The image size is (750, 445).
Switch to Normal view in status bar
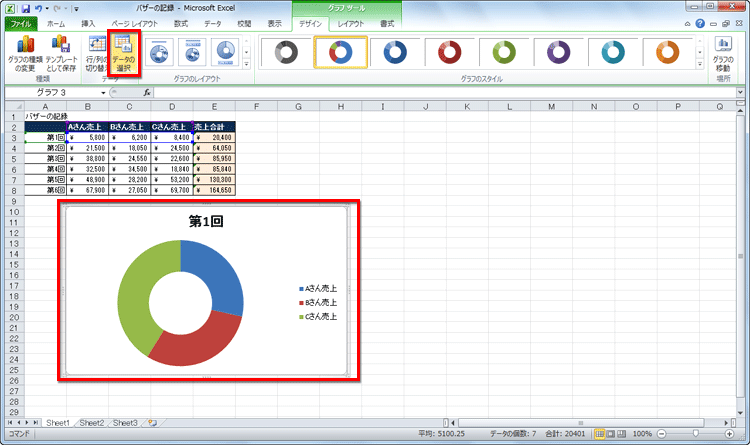coord(600,434)
